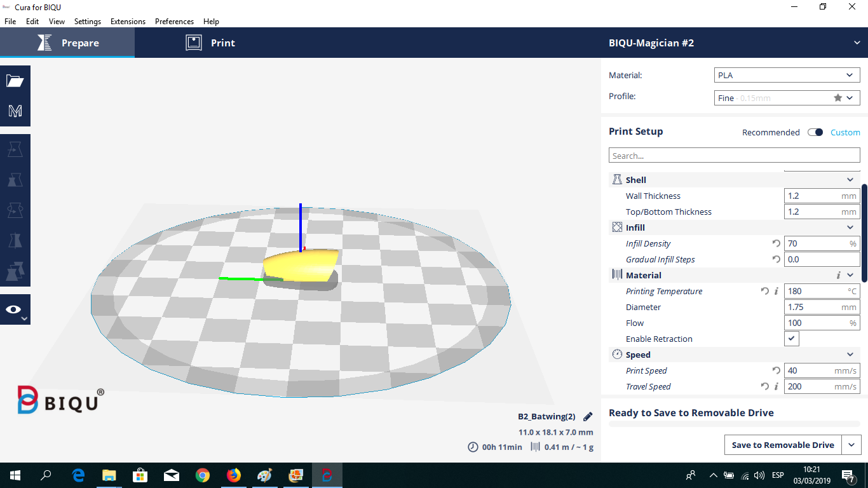Toggle Recommended/Custom print setup switch
The width and height of the screenshot is (868, 488).
point(815,132)
